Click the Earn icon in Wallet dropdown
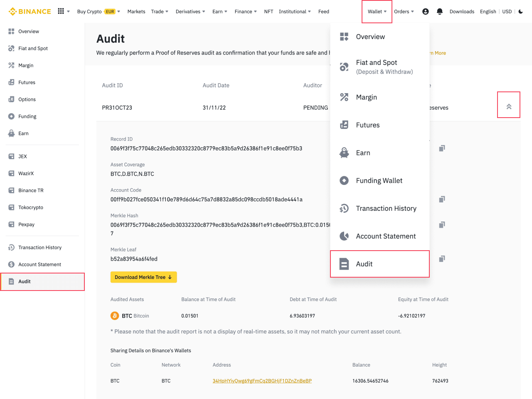 pyautogui.click(x=344, y=153)
